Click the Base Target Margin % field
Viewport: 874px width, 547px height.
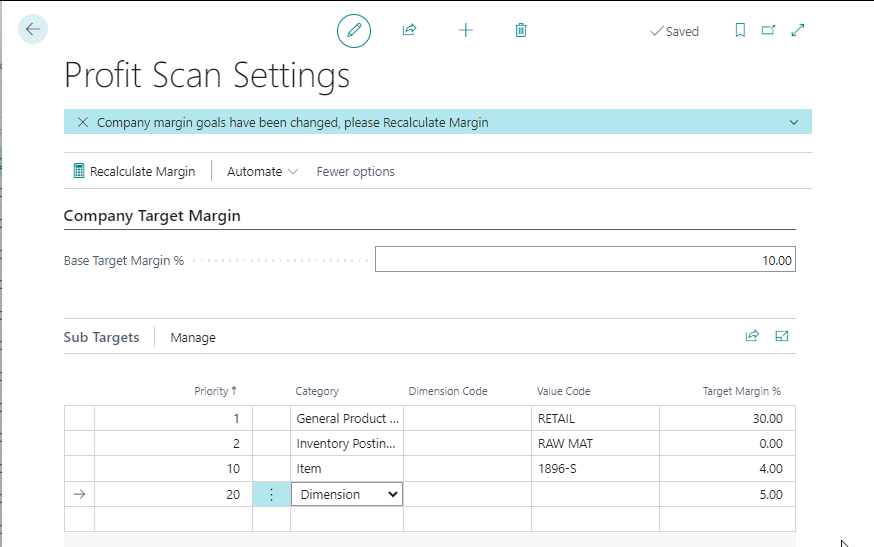click(x=585, y=260)
